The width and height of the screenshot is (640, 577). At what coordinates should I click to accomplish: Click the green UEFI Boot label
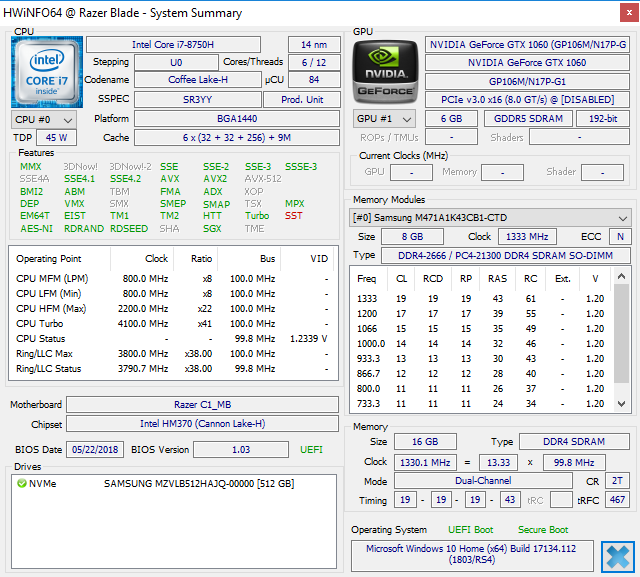tap(470, 530)
